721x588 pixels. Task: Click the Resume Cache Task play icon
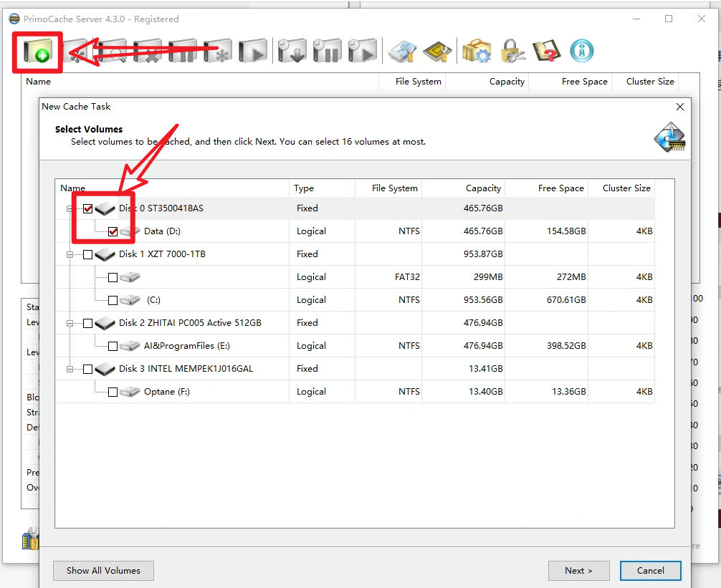(x=252, y=52)
